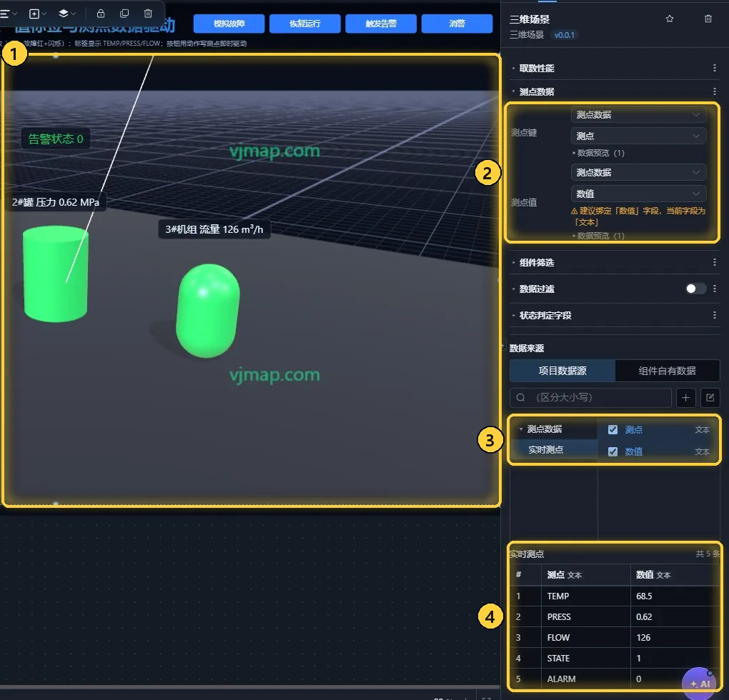
Task: Open the more options menu for 状态判定字段
Action: tap(715, 316)
